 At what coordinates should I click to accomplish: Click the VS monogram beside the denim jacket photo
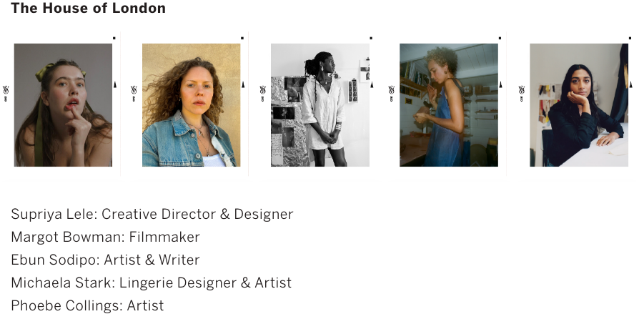134,93
